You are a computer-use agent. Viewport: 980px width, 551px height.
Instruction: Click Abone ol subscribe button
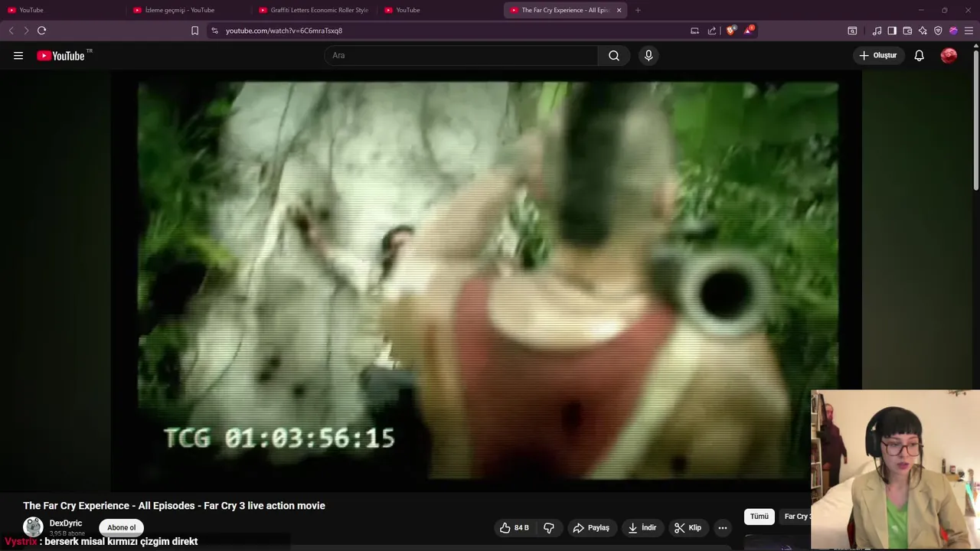pos(121,527)
